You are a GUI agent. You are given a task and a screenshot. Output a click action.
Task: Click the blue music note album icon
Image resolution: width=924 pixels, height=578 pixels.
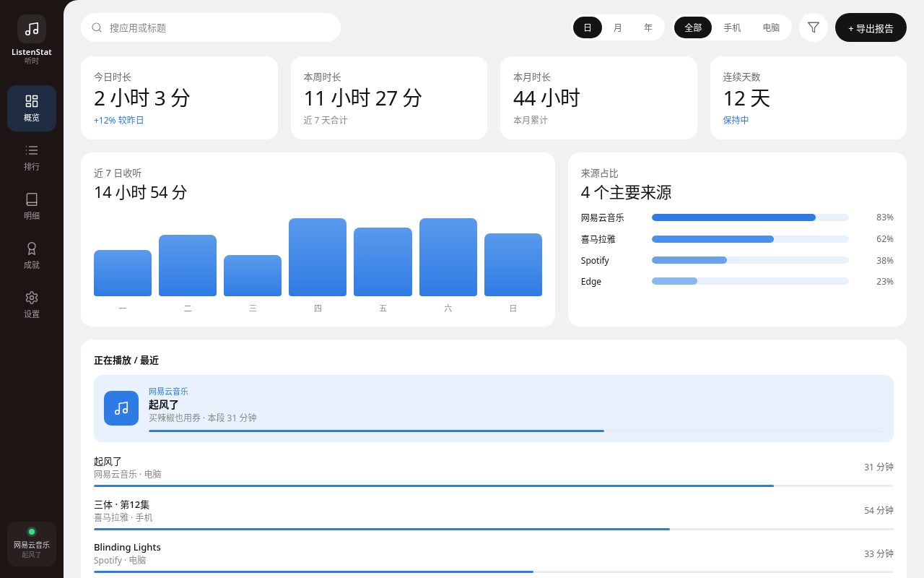(121, 408)
